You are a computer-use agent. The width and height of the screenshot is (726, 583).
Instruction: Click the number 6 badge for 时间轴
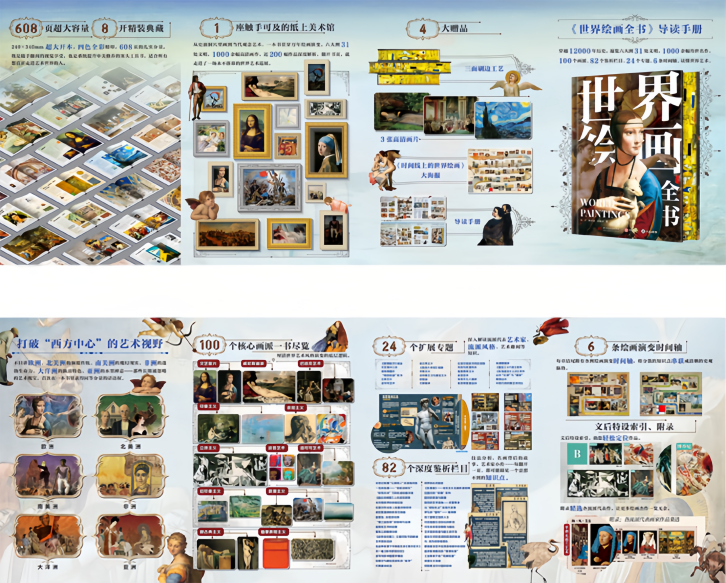(x=591, y=346)
